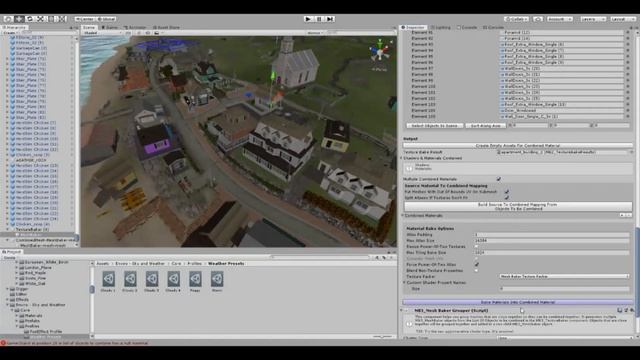Click object picker for Element 104

[x=628, y=110]
